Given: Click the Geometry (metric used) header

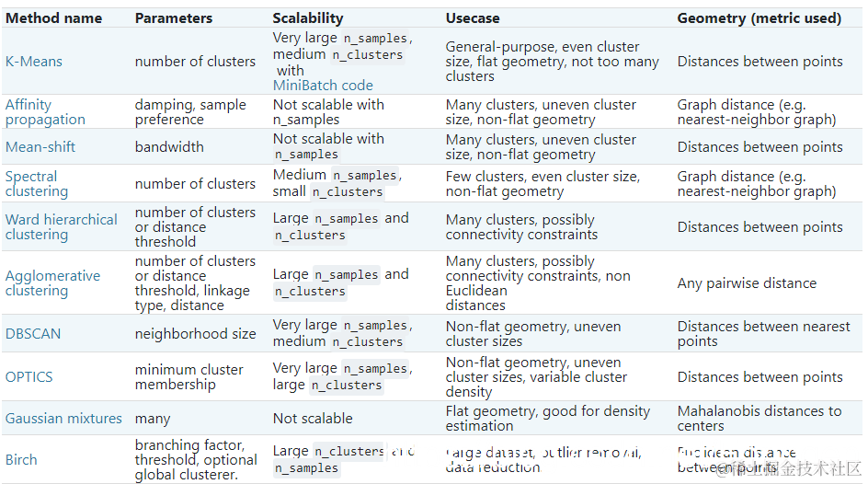Looking at the screenshot, I should pos(759,18).
